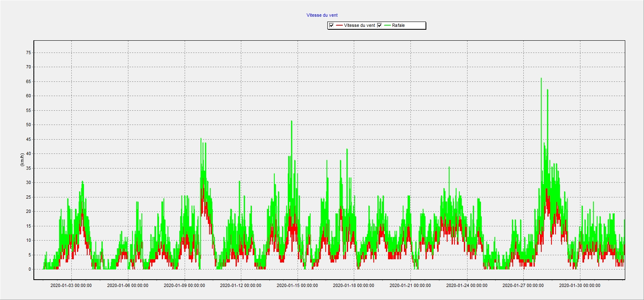The height and width of the screenshot is (300, 644).
Task: Click the 50 value on the vertical axis
Action: [29, 125]
